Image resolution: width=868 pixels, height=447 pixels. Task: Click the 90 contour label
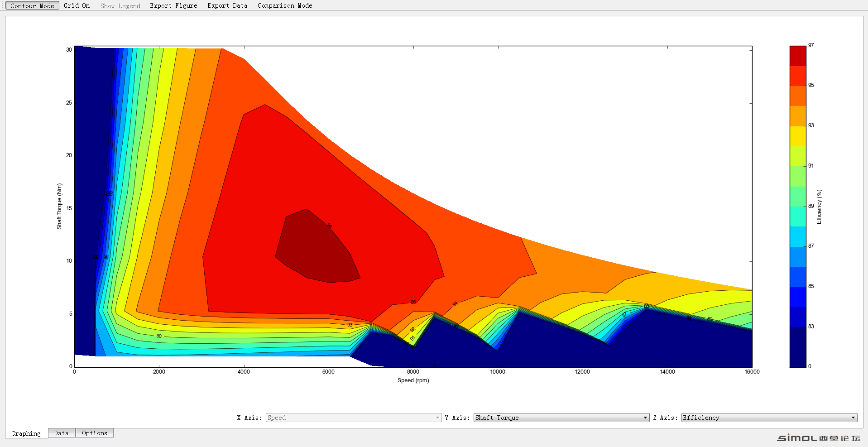(159, 336)
